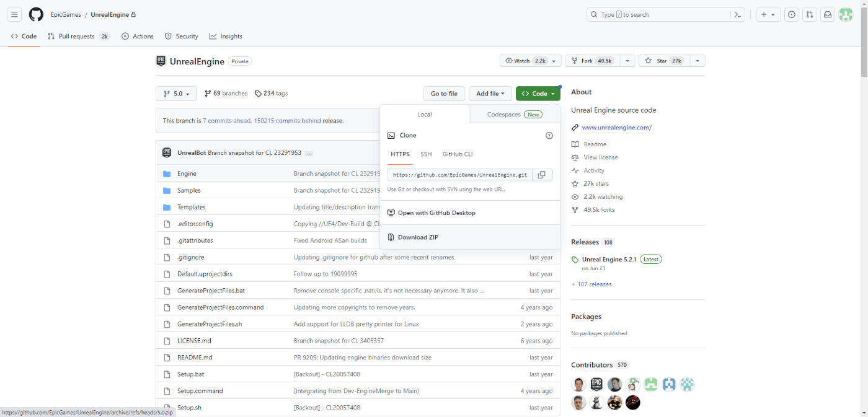The height and width of the screenshot is (417, 868).
Task: Open pull requests icon in header
Action: click(x=810, y=14)
